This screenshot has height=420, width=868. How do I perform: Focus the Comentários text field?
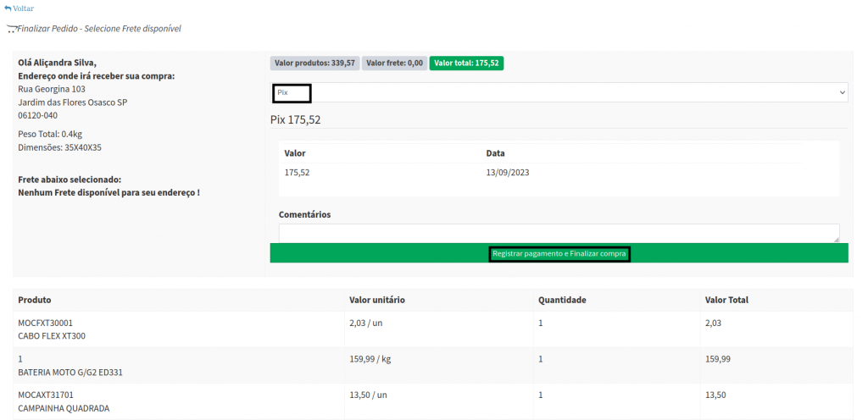pyautogui.click(x=558, y=233)
